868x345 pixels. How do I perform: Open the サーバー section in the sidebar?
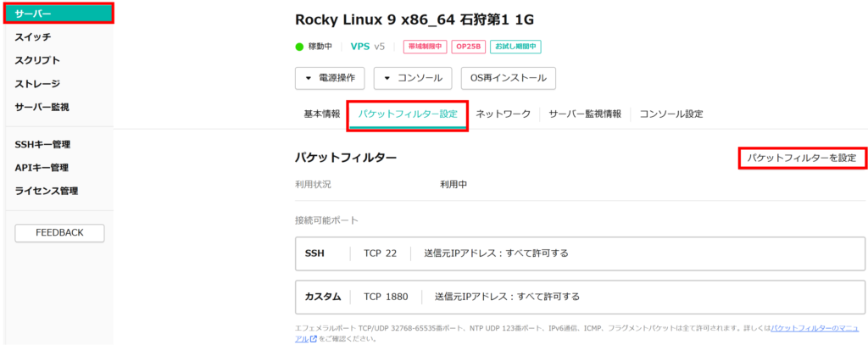tap(57, 14)
